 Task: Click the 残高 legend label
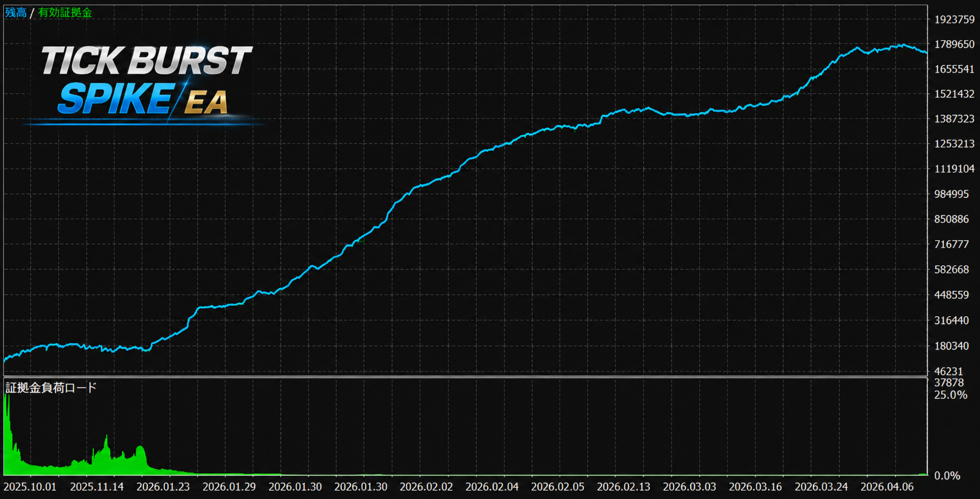coord(16,12)
